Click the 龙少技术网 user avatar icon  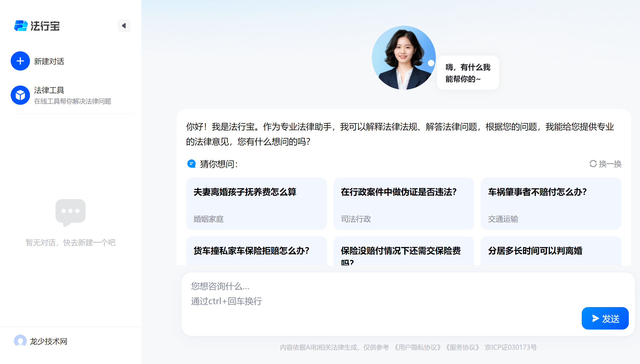point(21,341)
